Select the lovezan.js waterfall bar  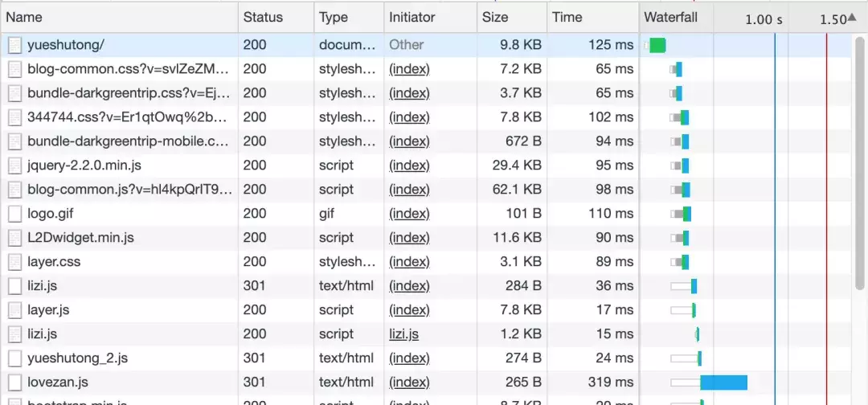(723, 382)
